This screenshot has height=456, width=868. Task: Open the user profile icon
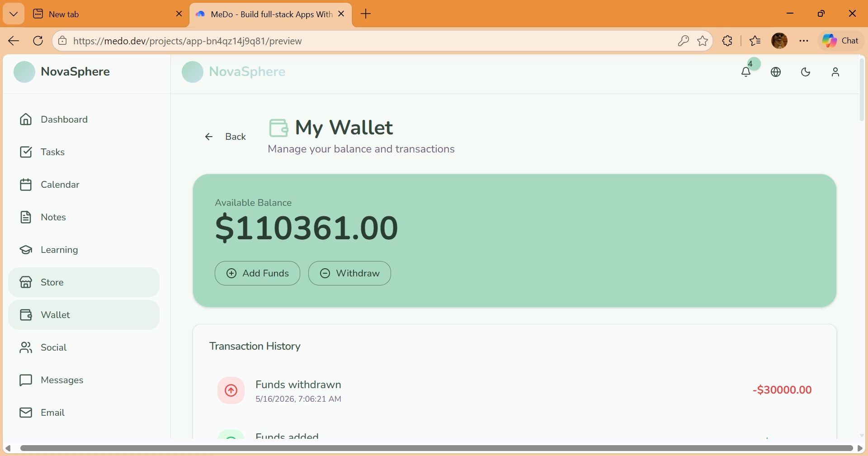point(835,72)
